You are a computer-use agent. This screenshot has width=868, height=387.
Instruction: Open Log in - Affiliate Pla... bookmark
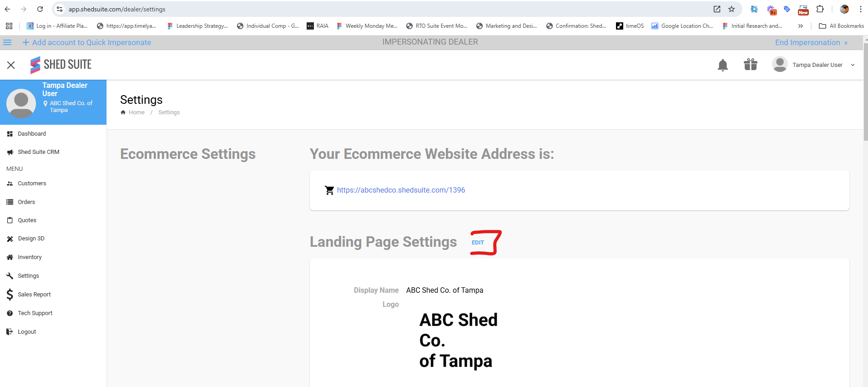(57, 26)
